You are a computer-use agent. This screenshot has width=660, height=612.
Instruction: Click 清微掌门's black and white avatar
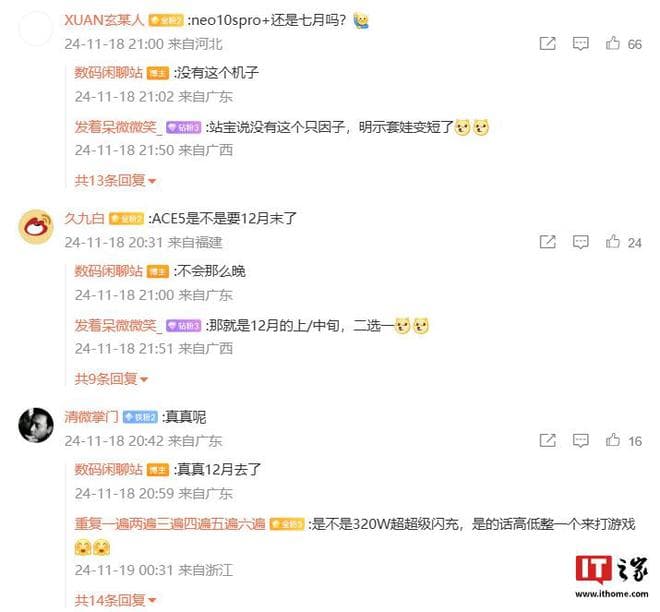click(36, 425)
